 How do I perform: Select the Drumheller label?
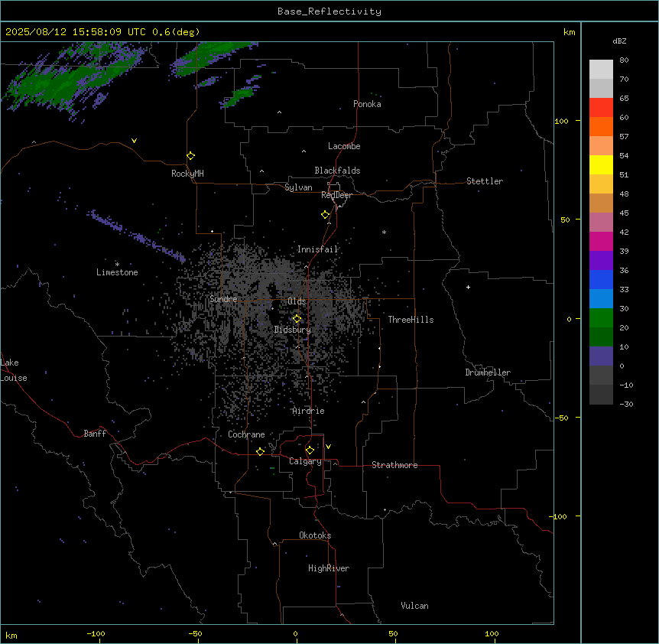(488, 372)
